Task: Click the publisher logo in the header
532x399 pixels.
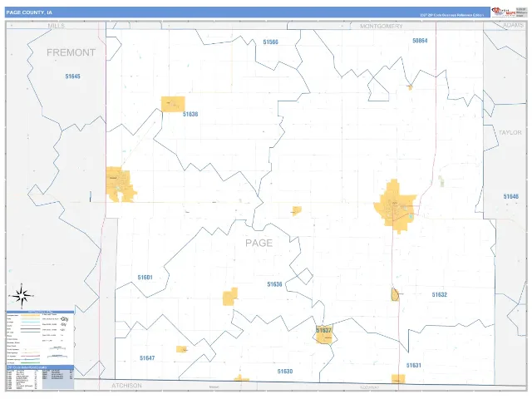Action: point(504,12)
